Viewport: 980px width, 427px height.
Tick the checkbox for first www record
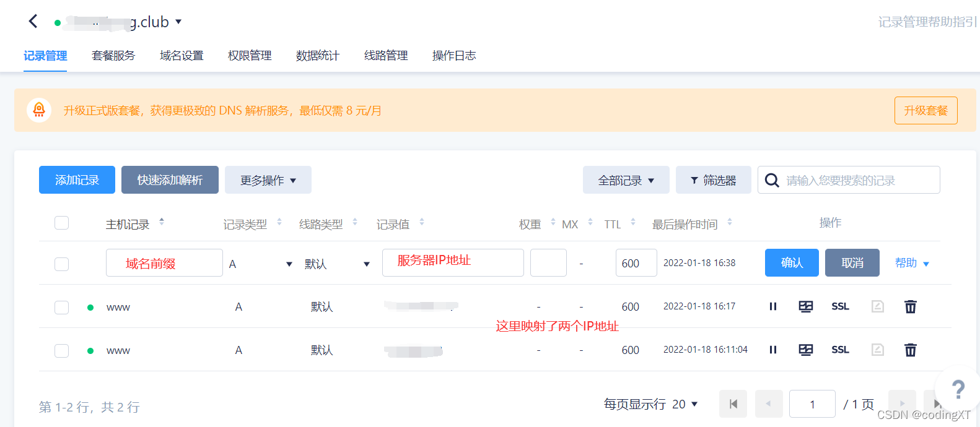point(61,307)
